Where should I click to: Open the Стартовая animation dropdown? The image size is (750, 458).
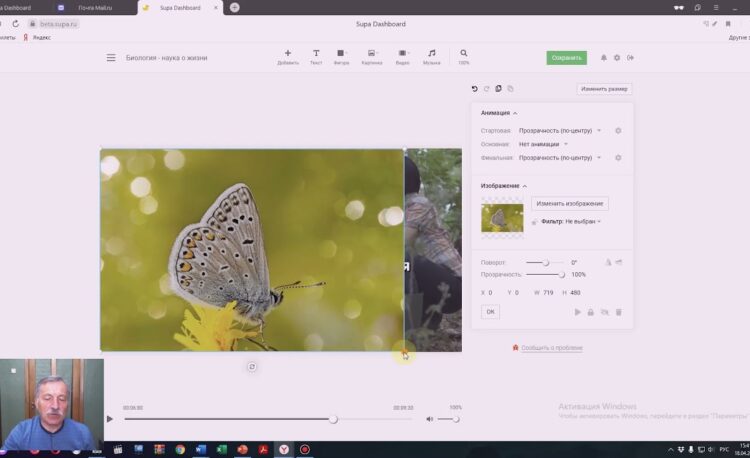[560, 131]
